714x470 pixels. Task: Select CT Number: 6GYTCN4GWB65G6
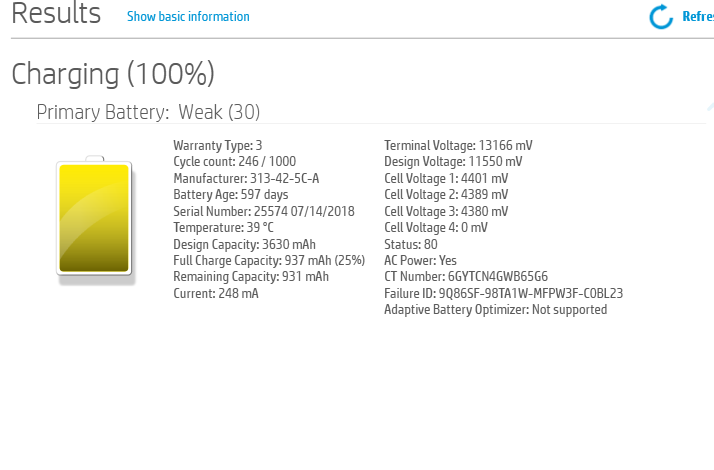tap(466, 276)
